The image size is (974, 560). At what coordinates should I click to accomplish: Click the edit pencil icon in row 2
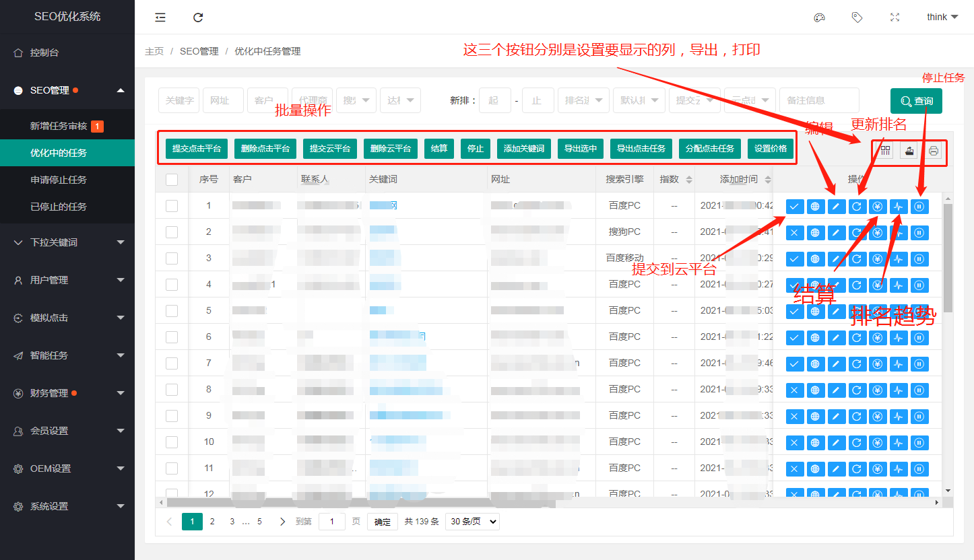point(836,233)
